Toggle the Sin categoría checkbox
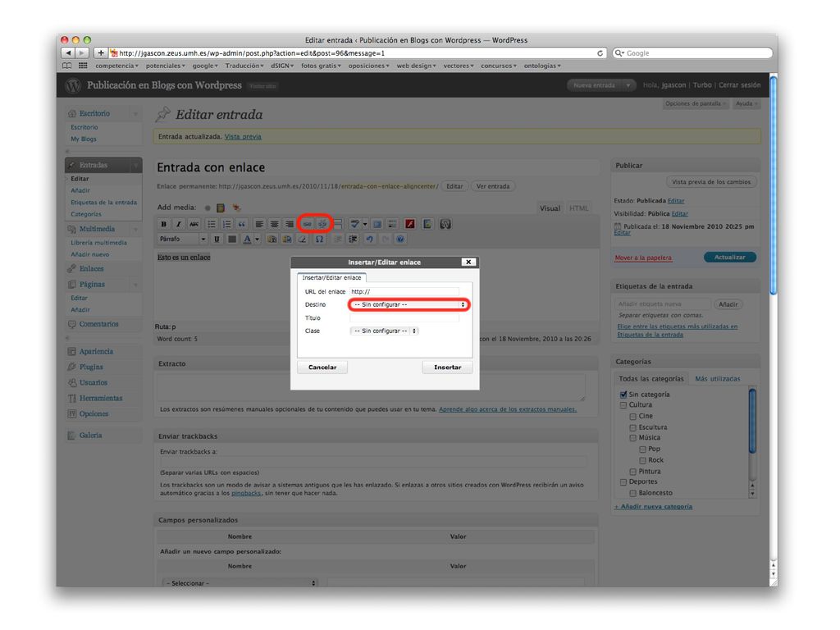The width and height of the screenshot is (840, 630). pos(623,395)
